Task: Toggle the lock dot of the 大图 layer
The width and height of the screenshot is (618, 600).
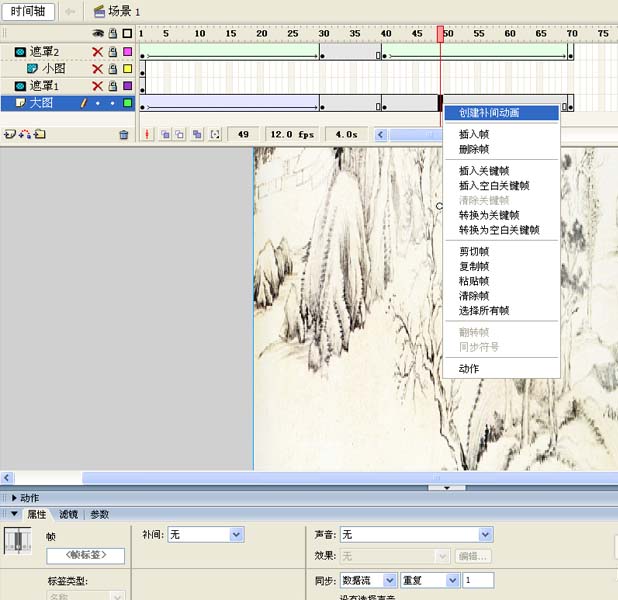Action: (113, 103)
